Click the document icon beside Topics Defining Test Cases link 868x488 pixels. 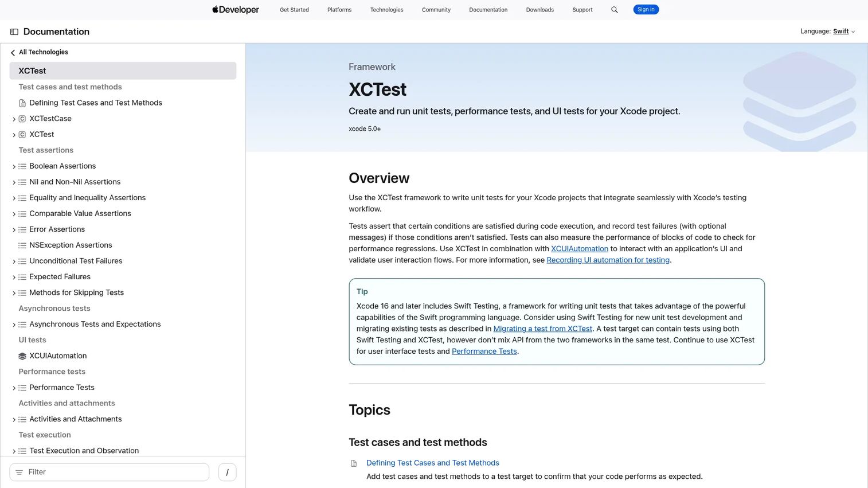(x=354, y=463)
